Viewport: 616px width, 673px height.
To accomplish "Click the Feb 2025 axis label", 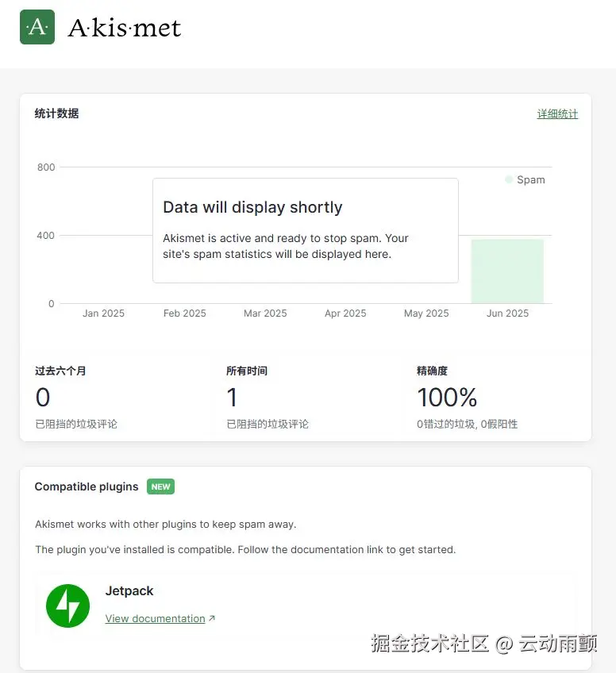I will (x=185, y=313).
